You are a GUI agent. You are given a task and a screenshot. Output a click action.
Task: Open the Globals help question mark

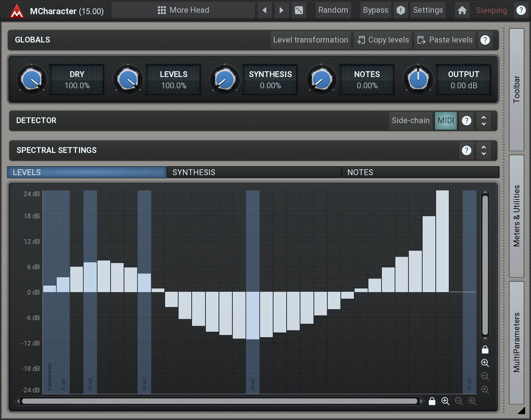click(485, 40)
